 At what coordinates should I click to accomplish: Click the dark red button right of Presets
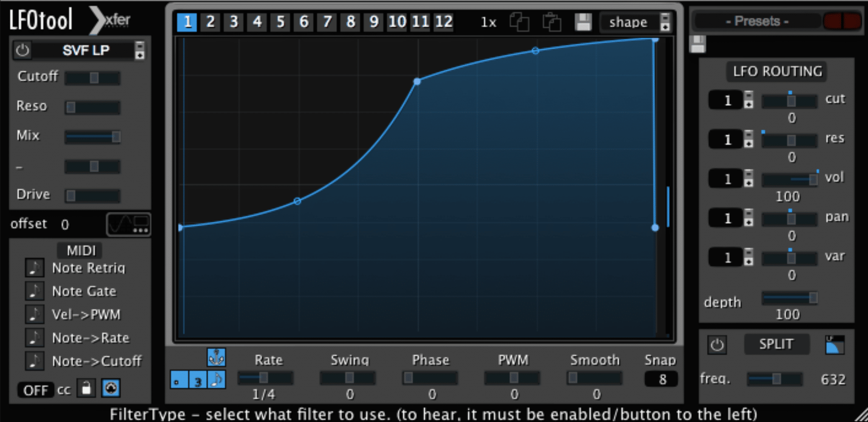click(x=832, y=21)
